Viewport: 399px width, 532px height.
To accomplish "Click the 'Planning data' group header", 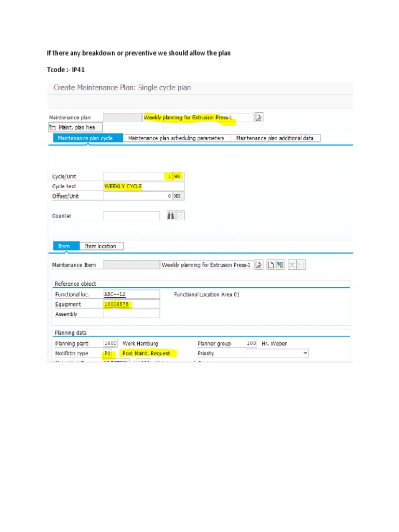I will (x=71, y=333).
